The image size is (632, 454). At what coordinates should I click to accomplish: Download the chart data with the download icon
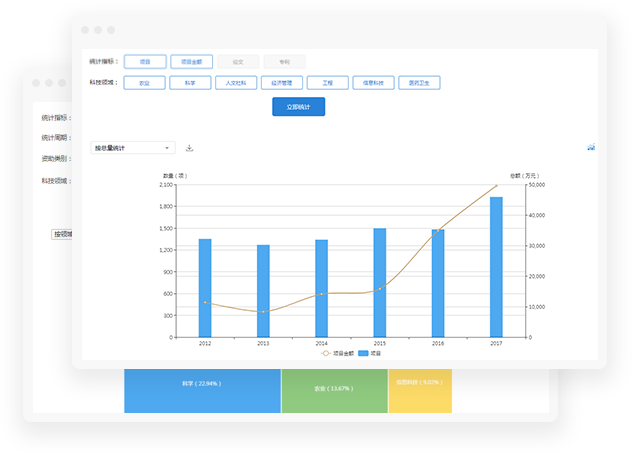[x=189, y=148]
